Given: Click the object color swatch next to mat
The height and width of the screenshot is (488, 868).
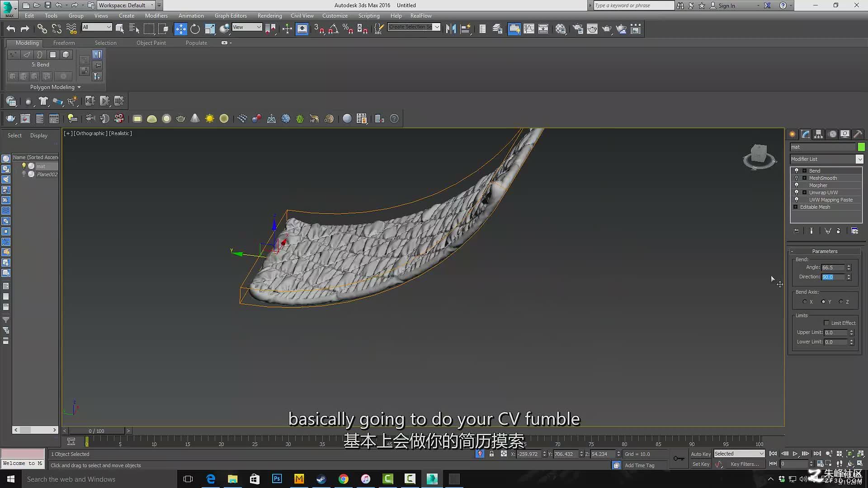Looking at the screenshot, I should 861,147.
